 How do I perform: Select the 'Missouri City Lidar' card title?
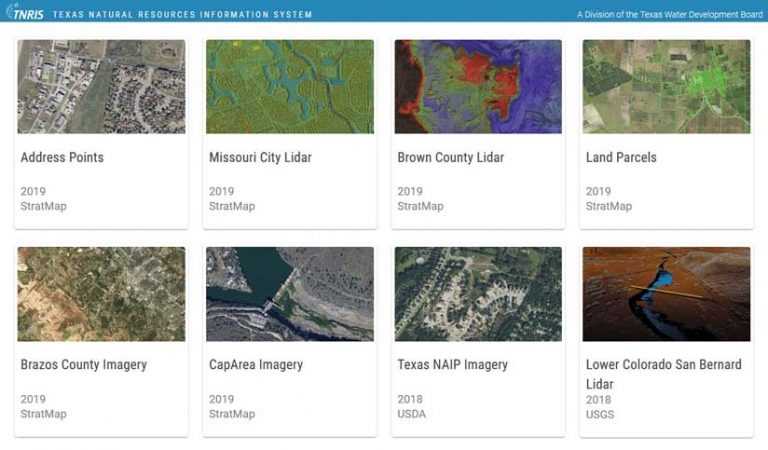pos(260,158)
